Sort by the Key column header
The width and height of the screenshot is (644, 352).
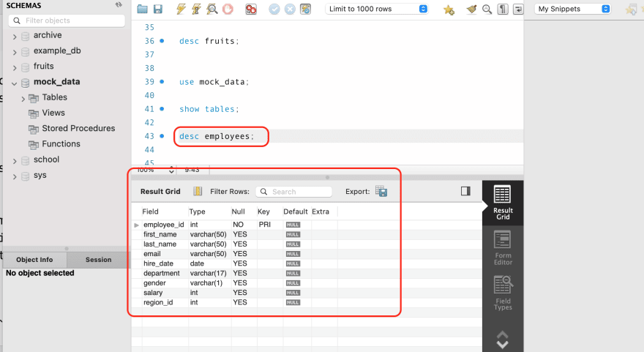coord(270,211)
